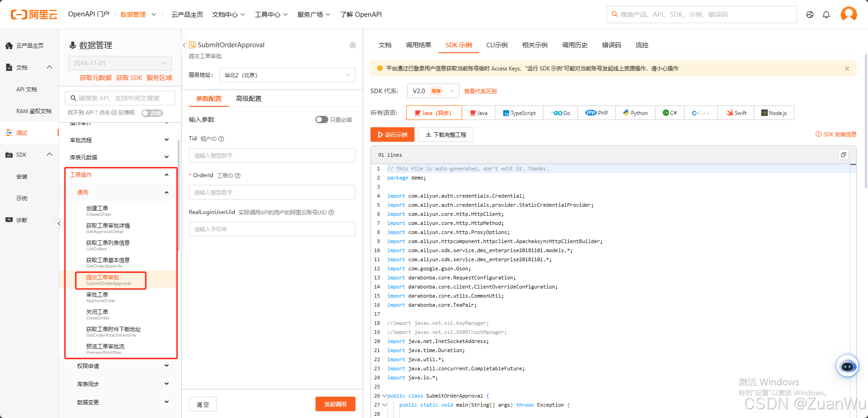
Task: Click the 文档 document icon in sidebar
Action: click(9, 67)
